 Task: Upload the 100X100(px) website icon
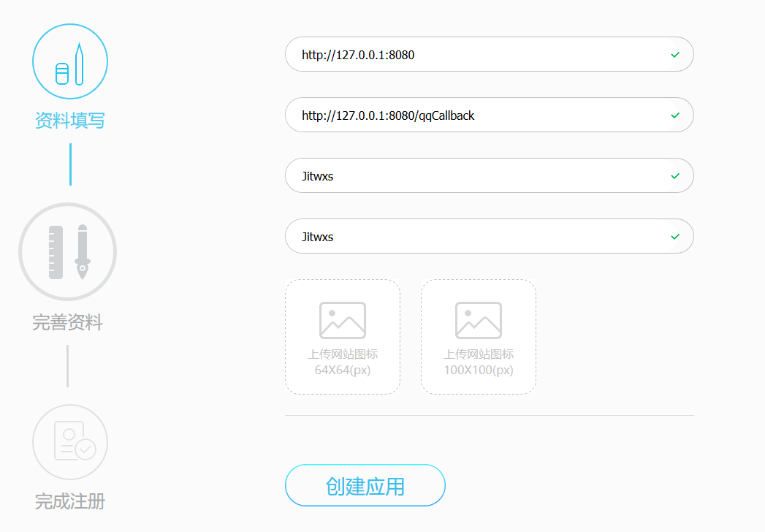click(479, 337)
